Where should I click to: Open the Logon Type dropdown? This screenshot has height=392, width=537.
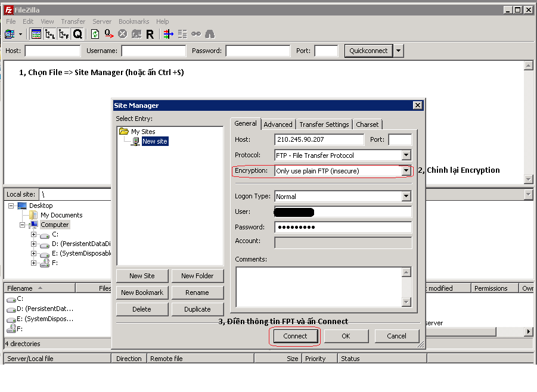406,197
